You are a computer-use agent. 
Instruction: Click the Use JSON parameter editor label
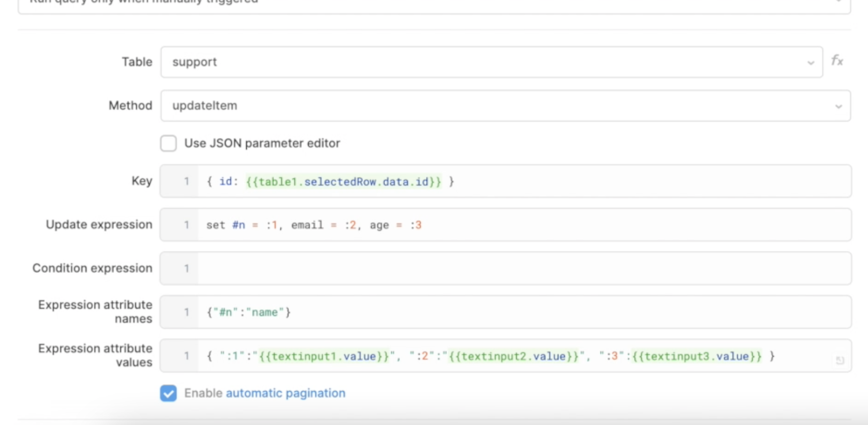tap(262, 143)
